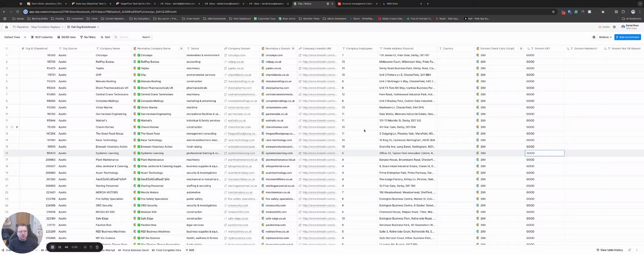Delete the recording via trash icon

97,247
